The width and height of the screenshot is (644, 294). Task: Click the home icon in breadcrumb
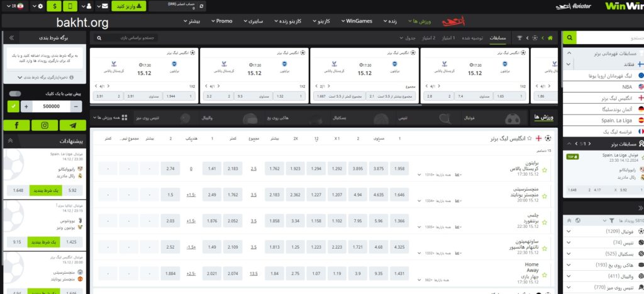(550, 38)
